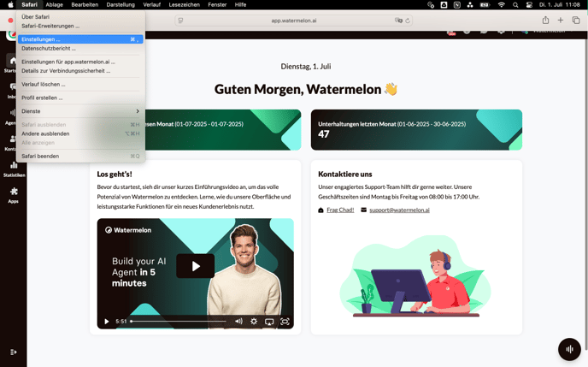
Task: Open the Notion menu bar icon
Action: pyautogui.click(x=456, y=5)
